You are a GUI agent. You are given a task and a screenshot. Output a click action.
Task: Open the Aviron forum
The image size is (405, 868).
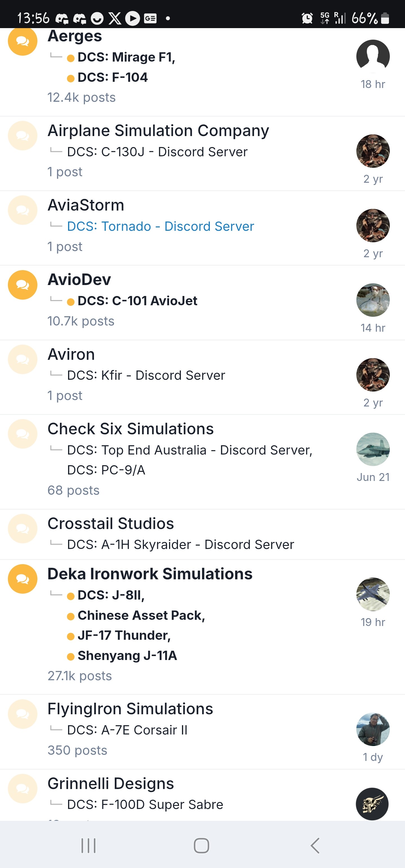tap(71, 354)
